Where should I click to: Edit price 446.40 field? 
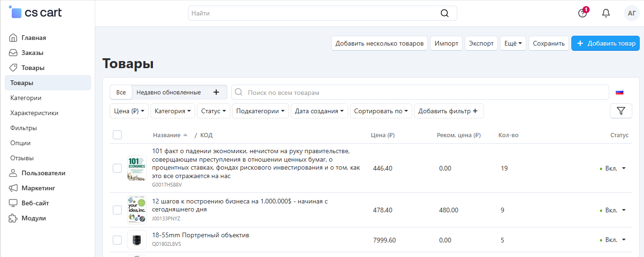(383, 168)
